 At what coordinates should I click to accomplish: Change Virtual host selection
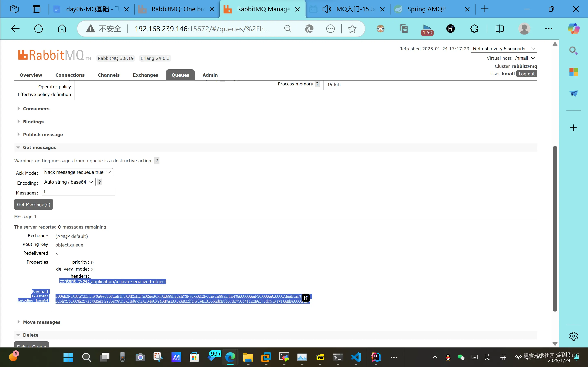525,58
